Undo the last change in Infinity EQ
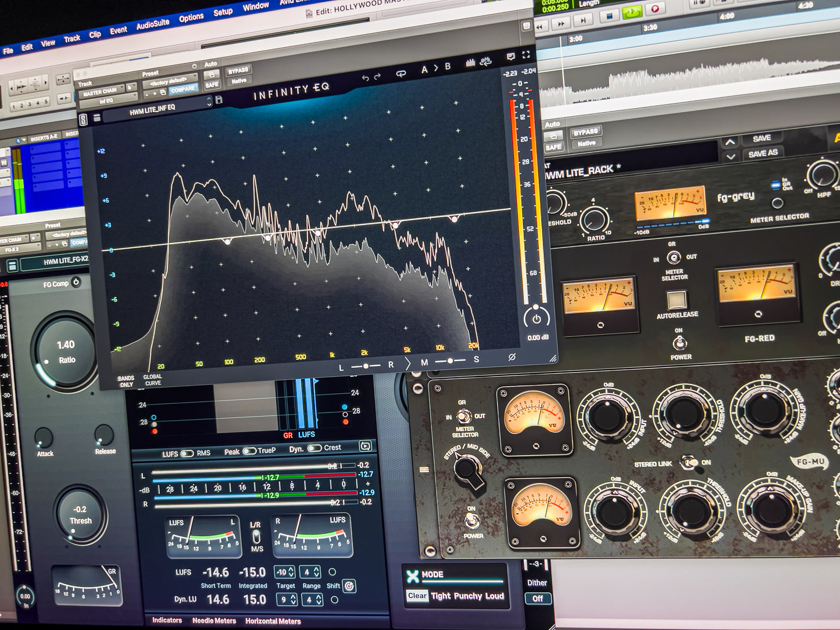Viewport: 840px width, 630px height. point(365,78)
